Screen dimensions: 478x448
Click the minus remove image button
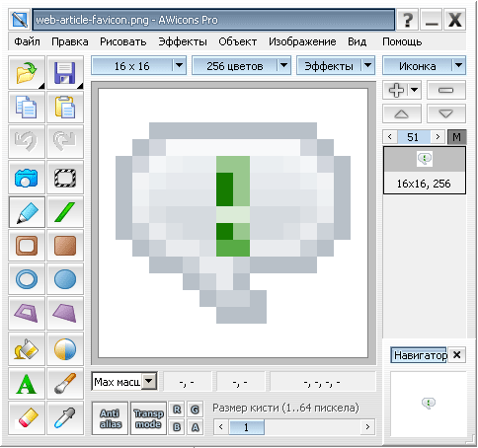click(x=446, y=90)
